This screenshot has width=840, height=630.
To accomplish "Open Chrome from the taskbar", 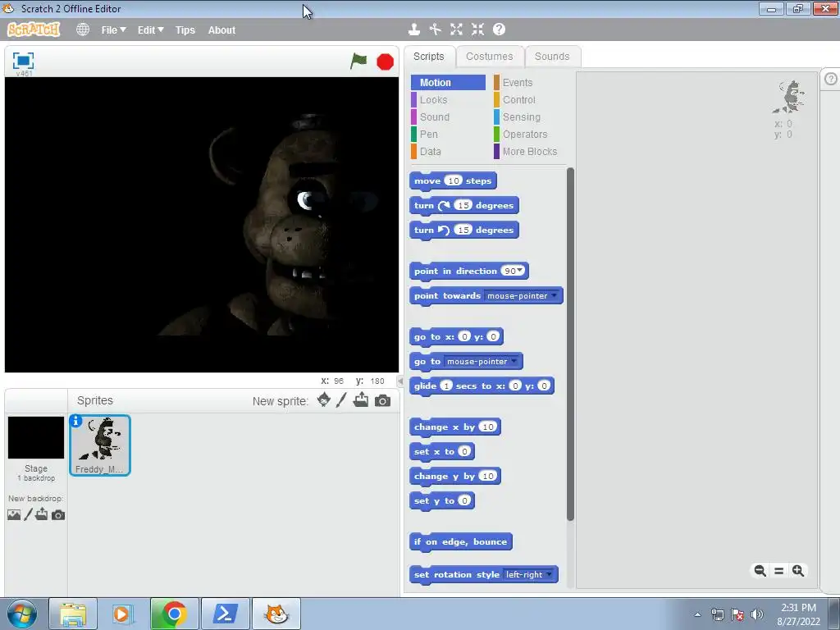I will pos(174,614).
